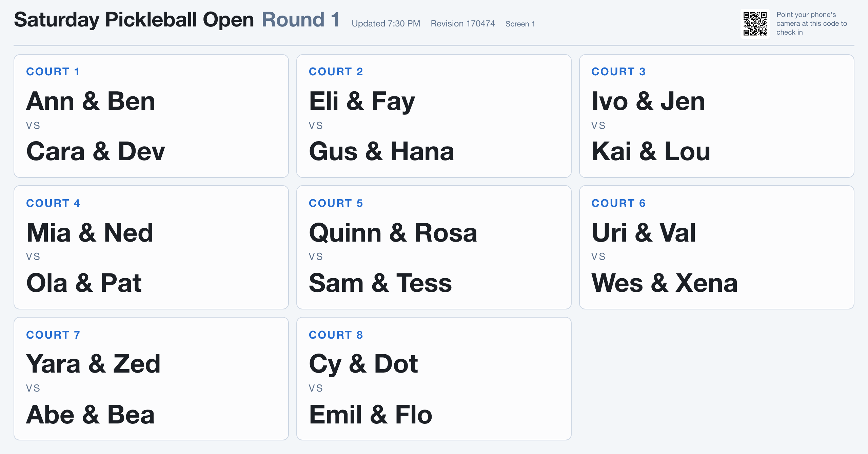Click the check-in QR code

(755, 24)
